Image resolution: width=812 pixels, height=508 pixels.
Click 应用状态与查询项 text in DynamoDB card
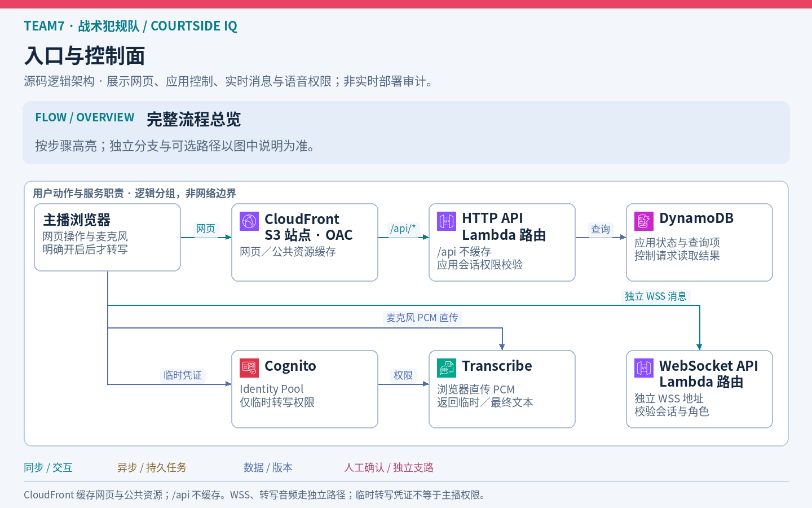tap(677, 242)
